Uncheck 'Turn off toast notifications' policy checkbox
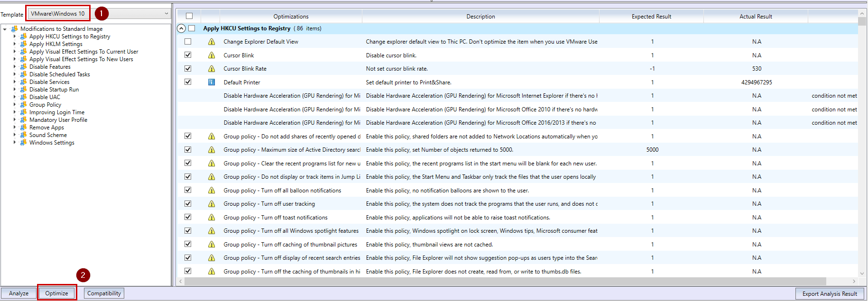This screenshot has width=868, height=301. click(x=188, y=217)
